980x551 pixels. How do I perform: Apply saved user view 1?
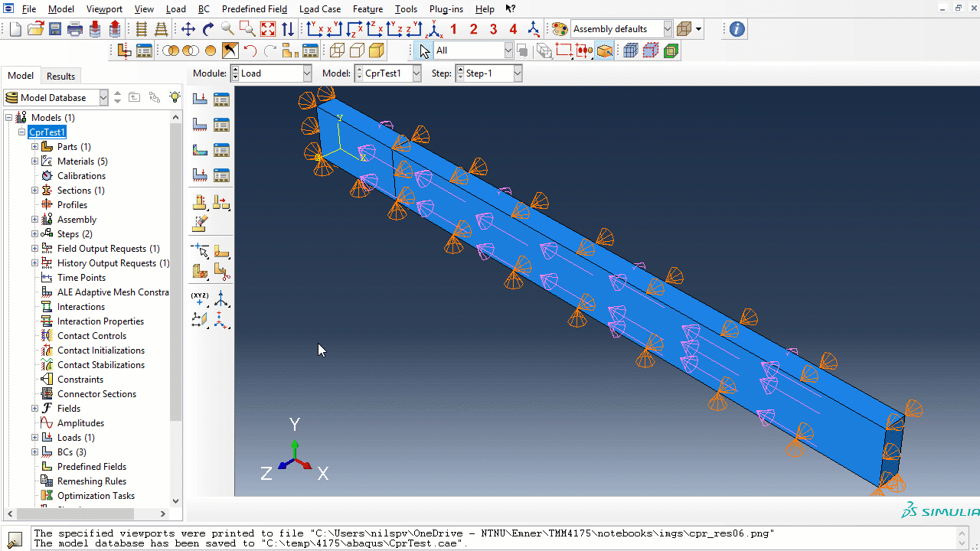pyautogui.click(x=454, y=29)
